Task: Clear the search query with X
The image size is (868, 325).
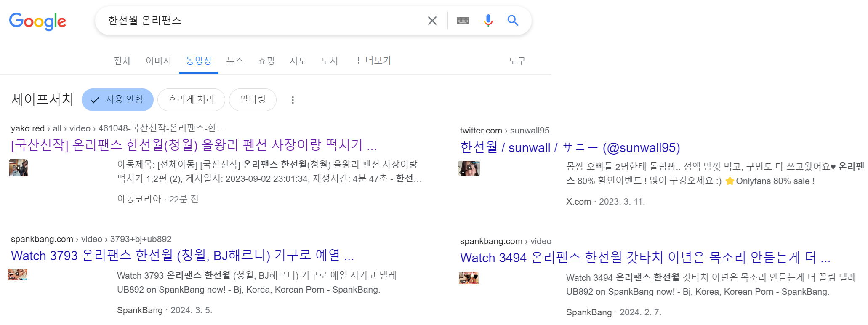Action: click(x=432, y=21)
